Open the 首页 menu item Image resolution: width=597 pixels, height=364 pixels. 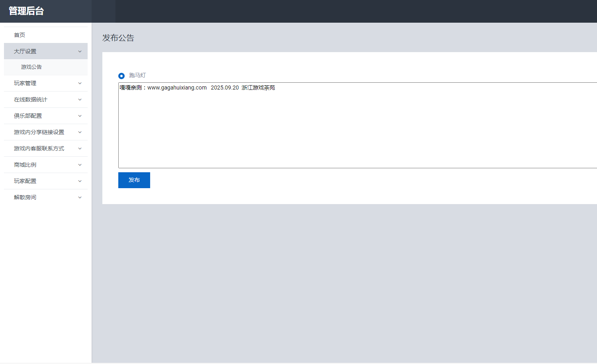pos(20,35)
